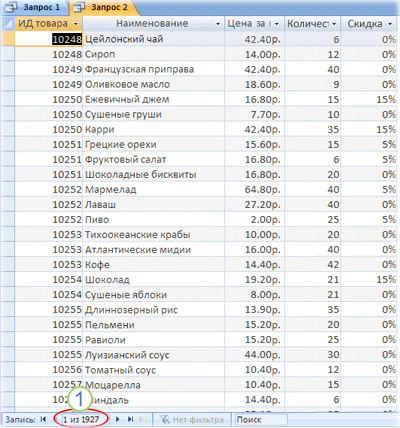Click the cell 'Мармелад'

coord(153,189)
